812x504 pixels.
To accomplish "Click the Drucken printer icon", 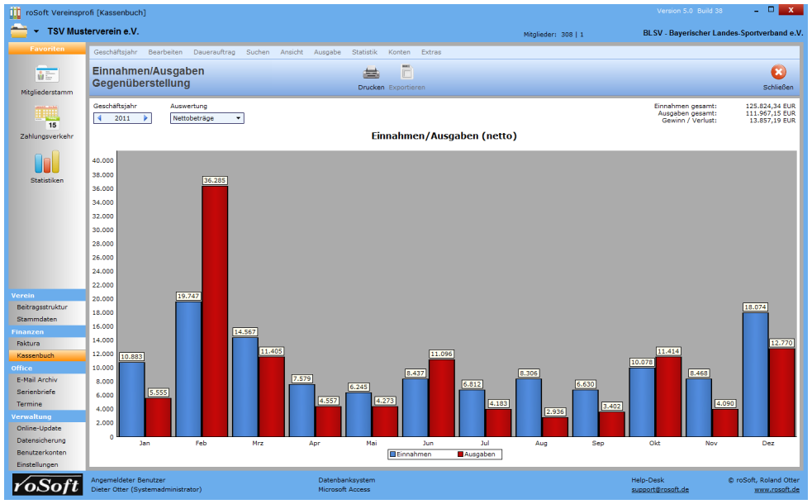I will [371, 73].
